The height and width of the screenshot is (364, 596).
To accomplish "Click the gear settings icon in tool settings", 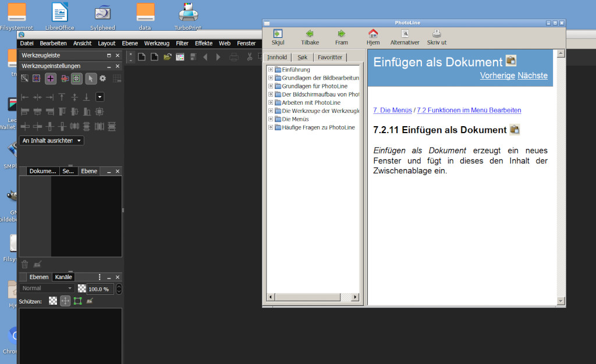I will [x=102, y=78].
